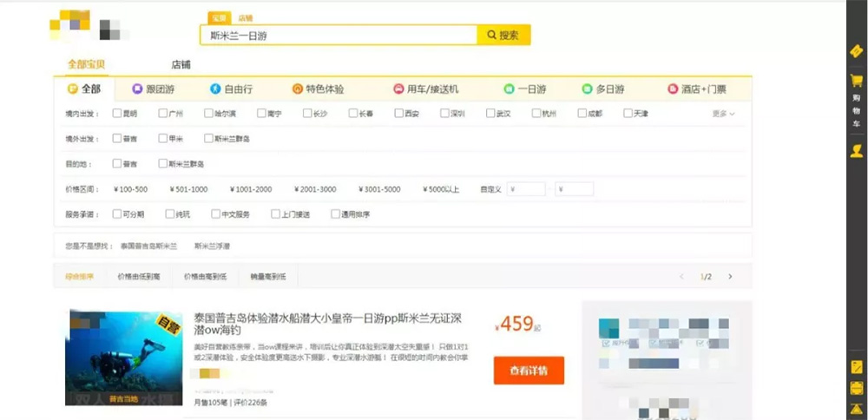
Task: Sort results by 销量高到低
Action: coord(268,276)
